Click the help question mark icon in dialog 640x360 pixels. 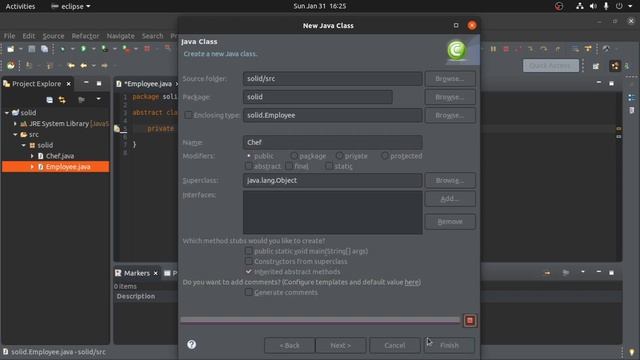pyautogui.click(x=191, y=344)
